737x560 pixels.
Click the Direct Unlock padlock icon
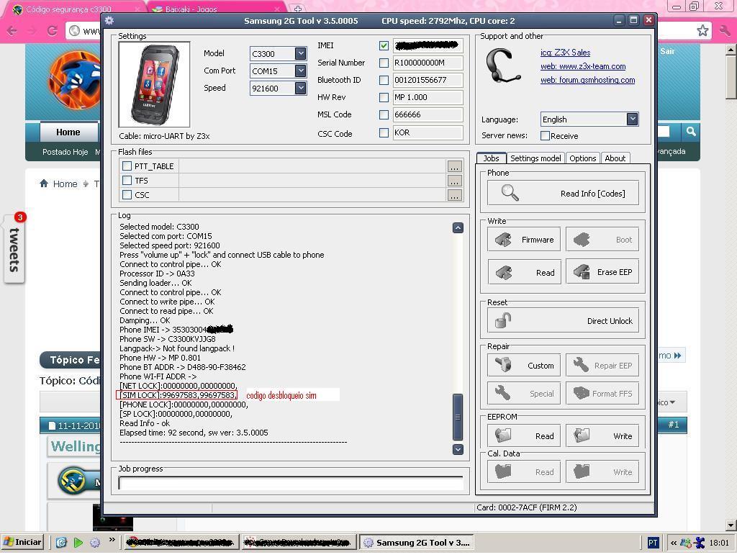[x=503, y=321]
